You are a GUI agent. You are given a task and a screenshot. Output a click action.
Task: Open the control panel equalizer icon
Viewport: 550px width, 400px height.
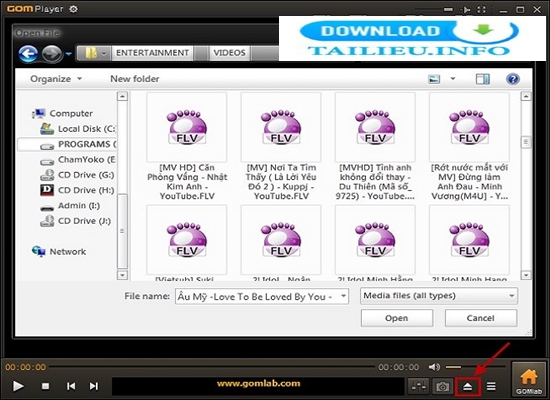pos(419,386)
